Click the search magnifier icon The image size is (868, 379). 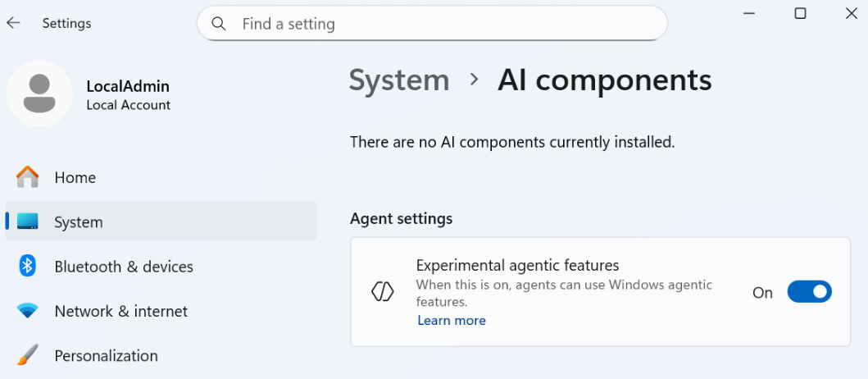(219, 24)
